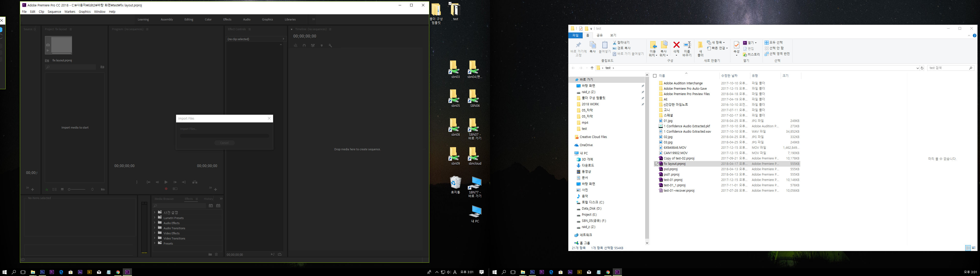980x276 pixels.
Task: Click History (히스토리) in Explorer ribbon
Action: click(x=751, y=54)
